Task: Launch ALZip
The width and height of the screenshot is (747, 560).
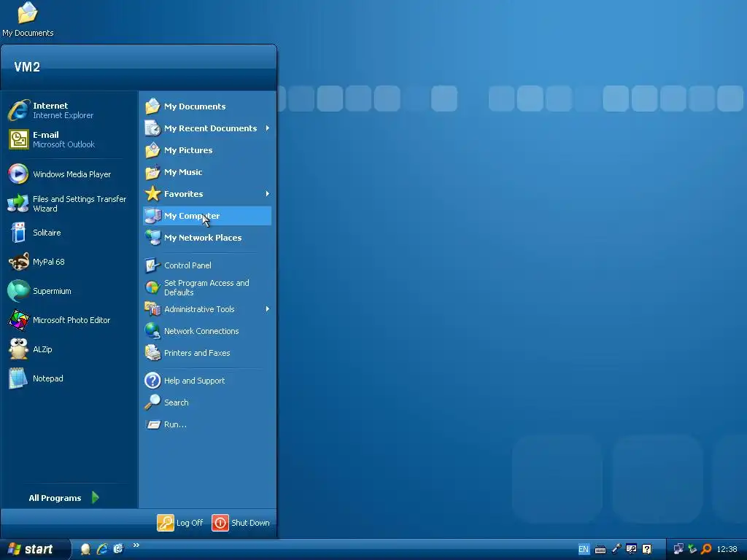Action: [66, 349]
